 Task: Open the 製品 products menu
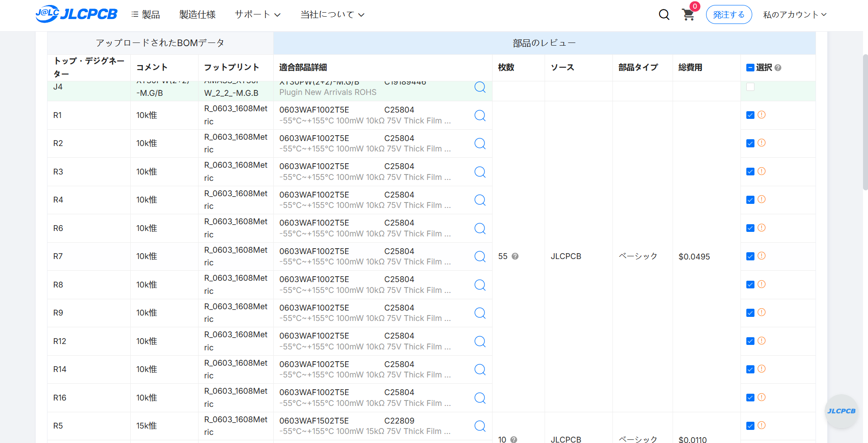[146, 15]
